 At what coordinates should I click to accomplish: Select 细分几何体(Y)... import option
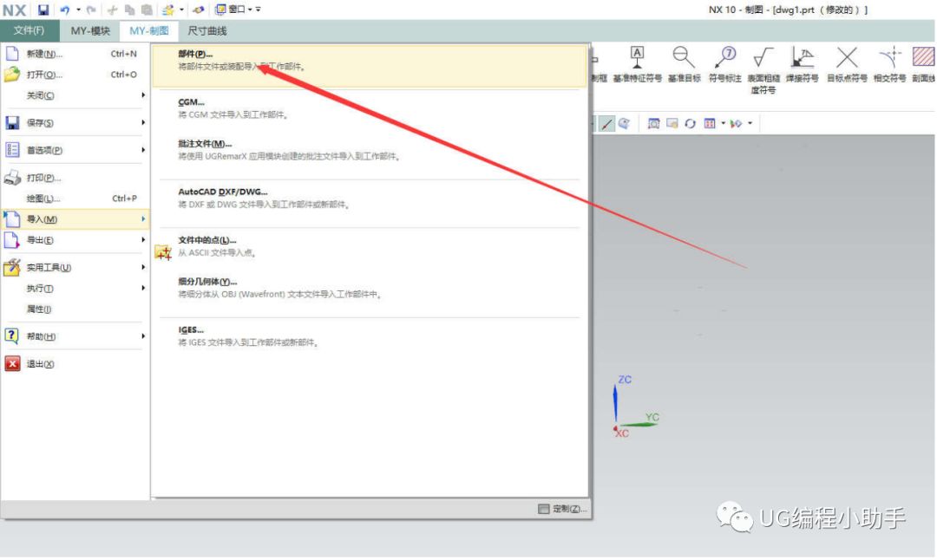(370, 288)
